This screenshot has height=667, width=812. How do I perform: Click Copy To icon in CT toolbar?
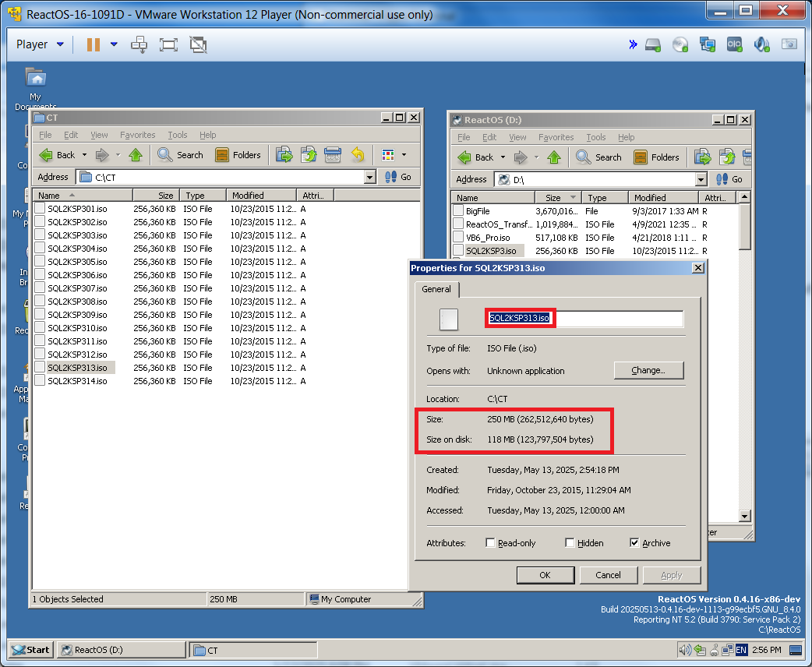click(309, 155)
